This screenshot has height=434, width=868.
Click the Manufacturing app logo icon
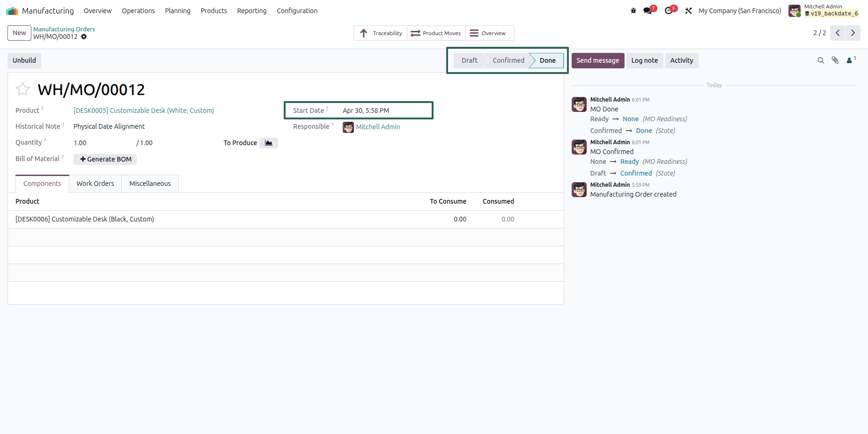[x=12, y=11]
